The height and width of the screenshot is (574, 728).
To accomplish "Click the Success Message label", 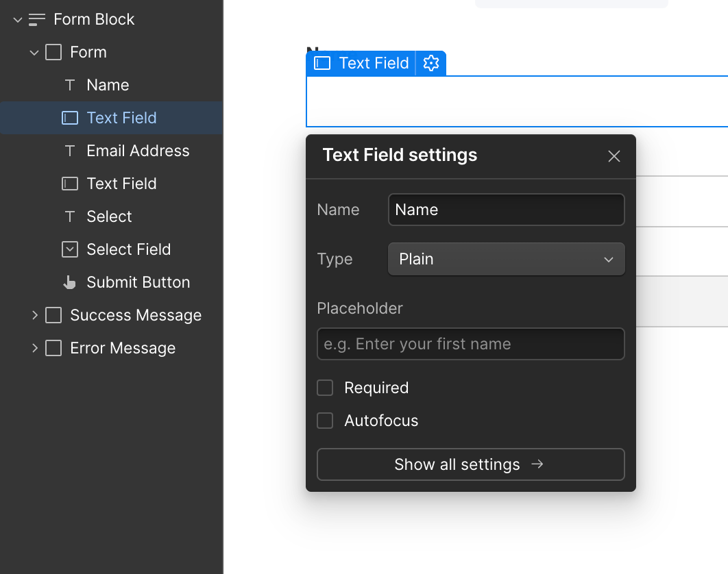I will point(136,315).
